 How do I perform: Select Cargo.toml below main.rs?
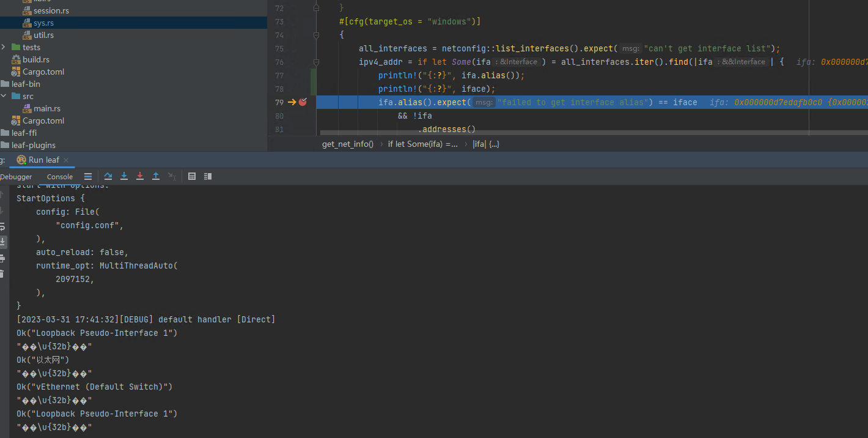tap(43, 121)
